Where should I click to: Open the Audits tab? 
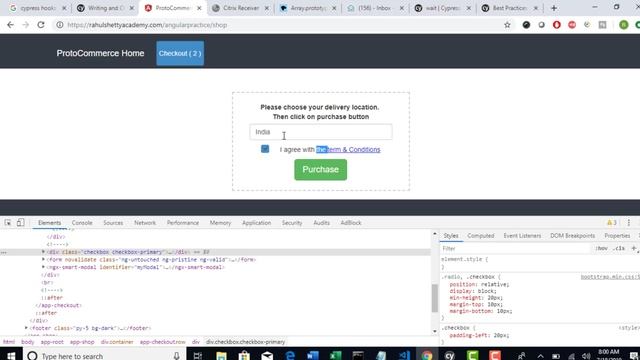(x=321, y=223)
